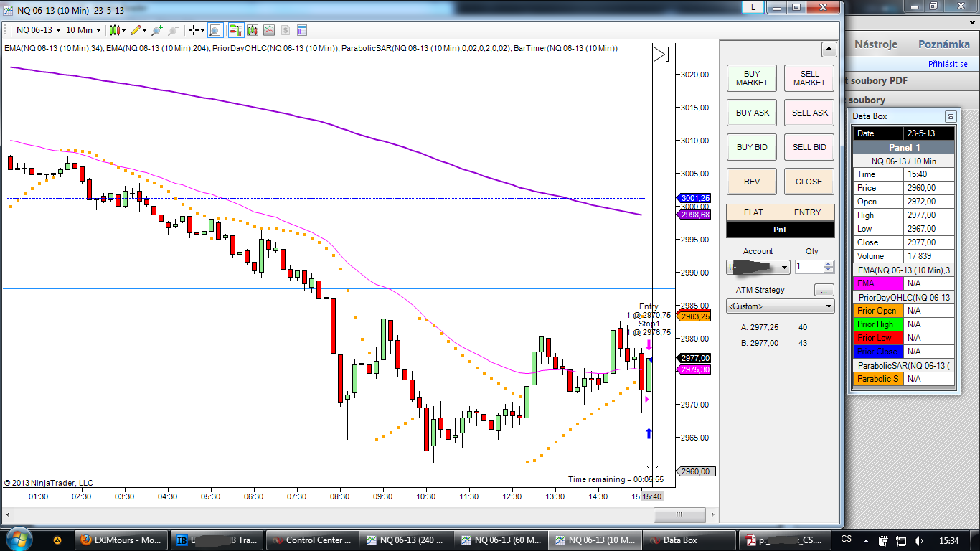Collapse Chart Trader with the up arrow
The image size is (980, 551).
(x=829, y=50)
